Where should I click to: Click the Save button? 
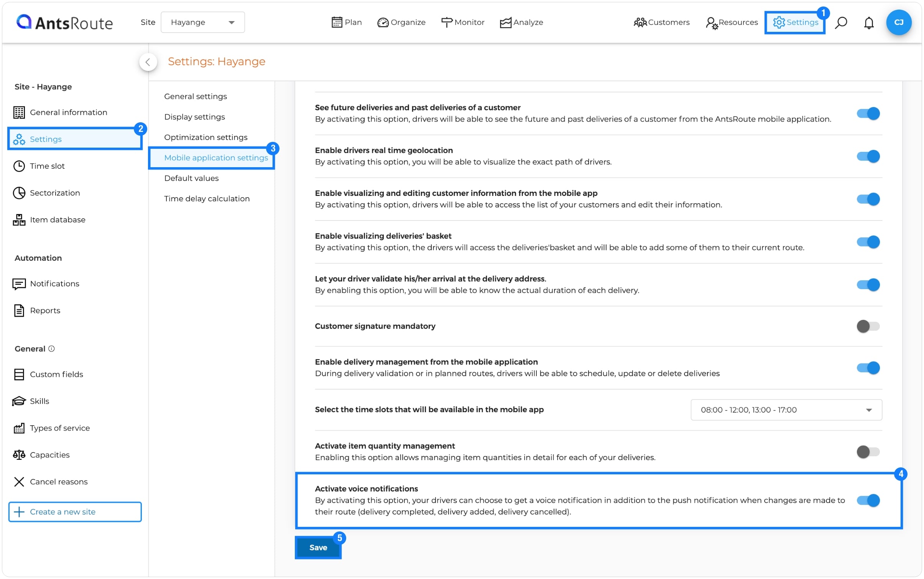(318, 548)
